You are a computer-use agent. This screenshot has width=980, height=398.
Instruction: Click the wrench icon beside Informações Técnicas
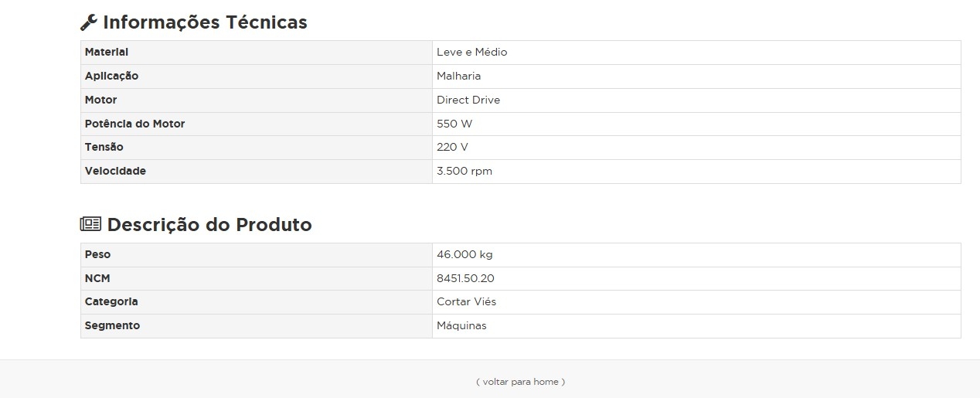pos(89,22)
